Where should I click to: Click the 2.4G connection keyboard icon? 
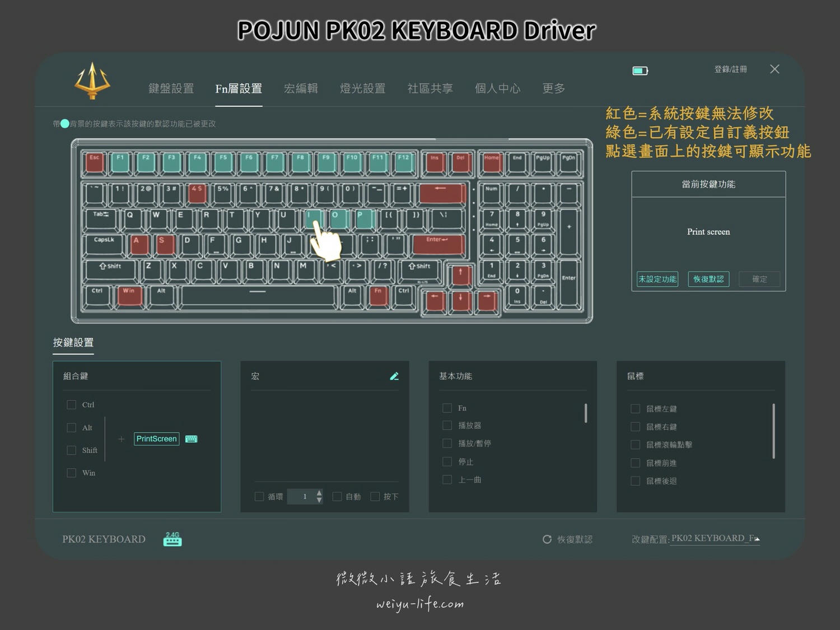click(172, 539)
